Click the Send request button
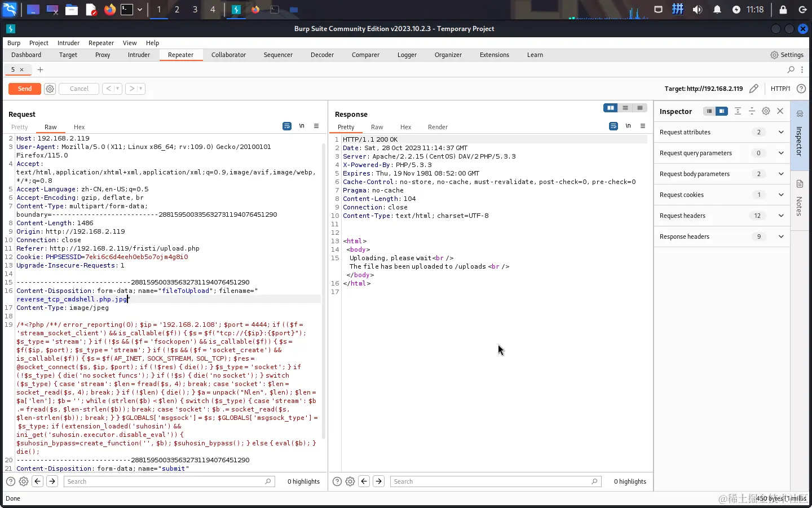The width and height of the screenshot is (812, 508). [x=25, y=89]
